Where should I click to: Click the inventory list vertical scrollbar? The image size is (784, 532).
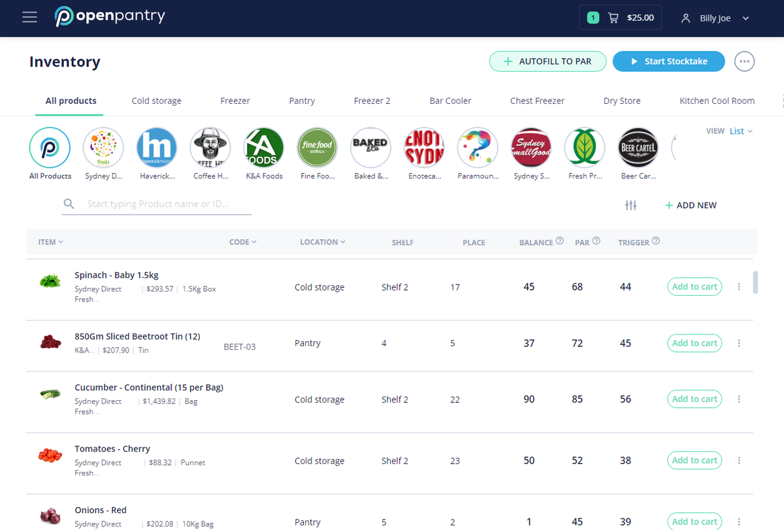point(755,283)
